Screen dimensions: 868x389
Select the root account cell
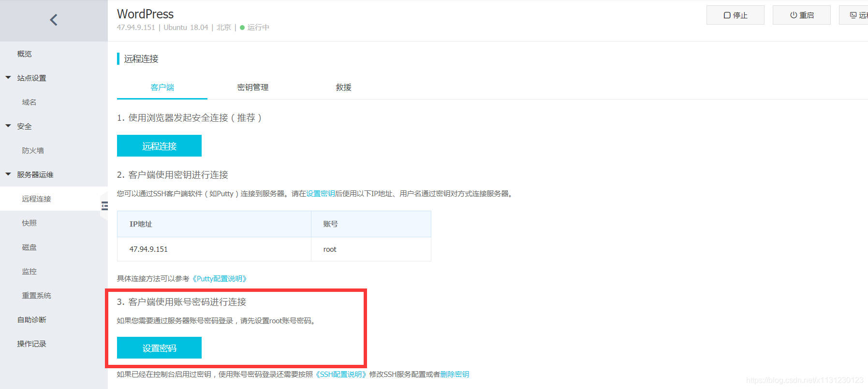371,249
